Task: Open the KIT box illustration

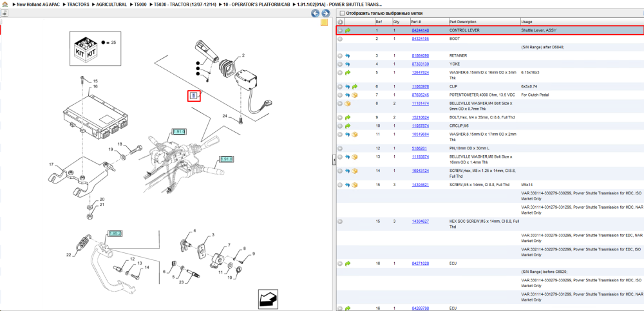Action: click(x=86, y=48)
